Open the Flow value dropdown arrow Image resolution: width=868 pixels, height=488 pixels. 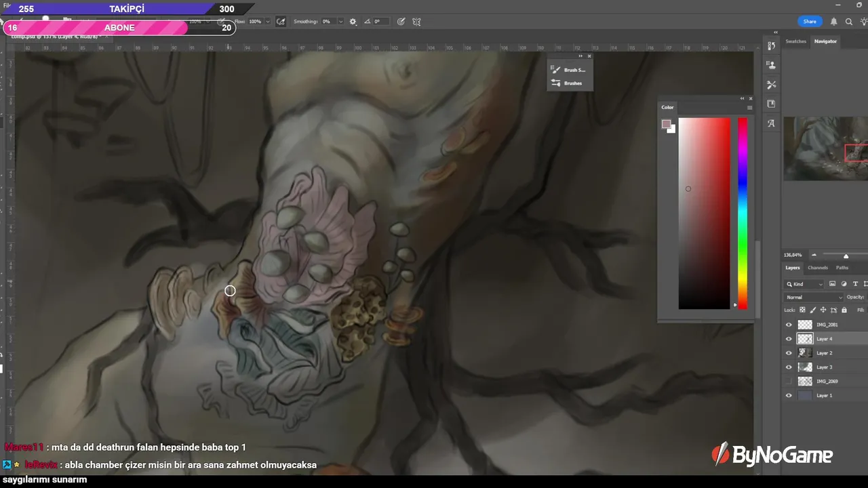click(x=268, y=22)
